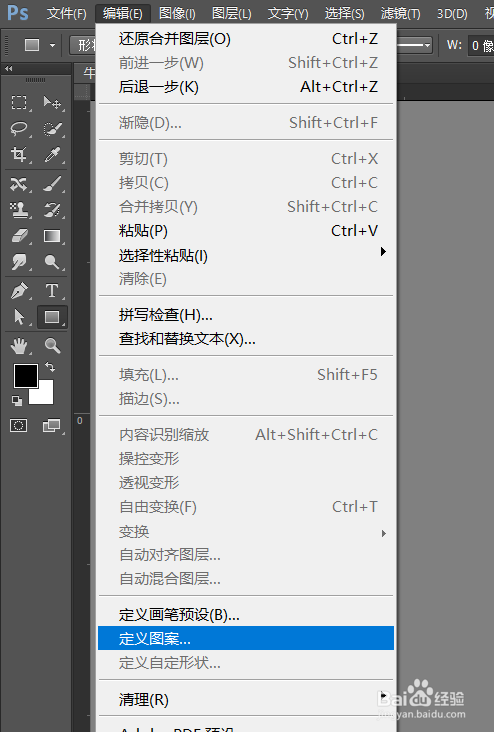This screenshot has width=494, height=732.
Task: Select the Lasso tool
Action: (19, 128)
